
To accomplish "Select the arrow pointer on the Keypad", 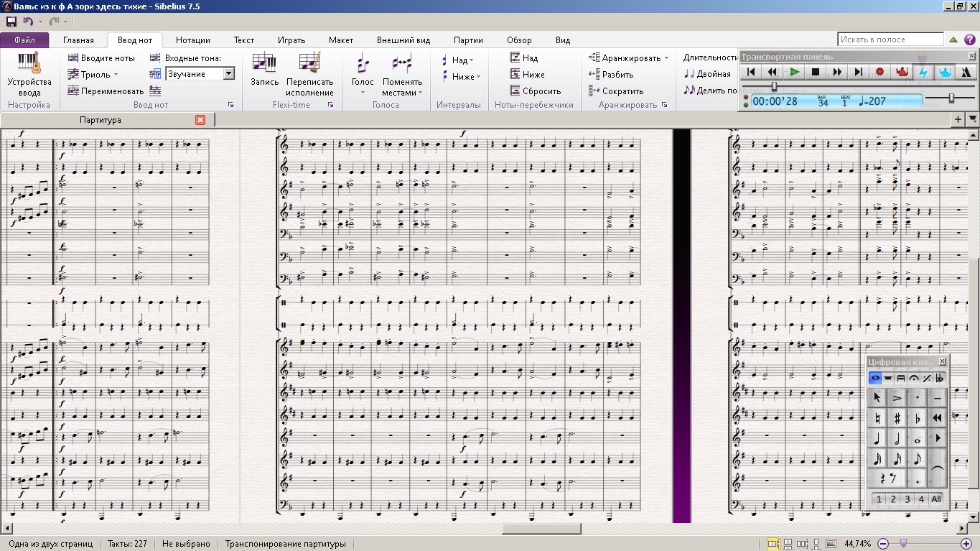I will point(877,397).
